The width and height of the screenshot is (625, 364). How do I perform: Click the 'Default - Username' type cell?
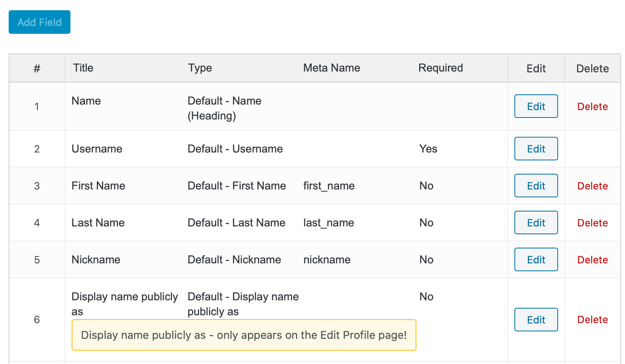[235, 149]
